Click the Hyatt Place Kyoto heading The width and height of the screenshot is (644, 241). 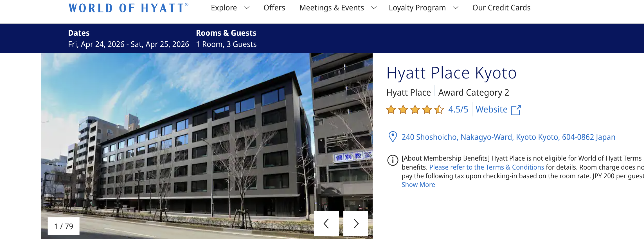click(451, 73)
